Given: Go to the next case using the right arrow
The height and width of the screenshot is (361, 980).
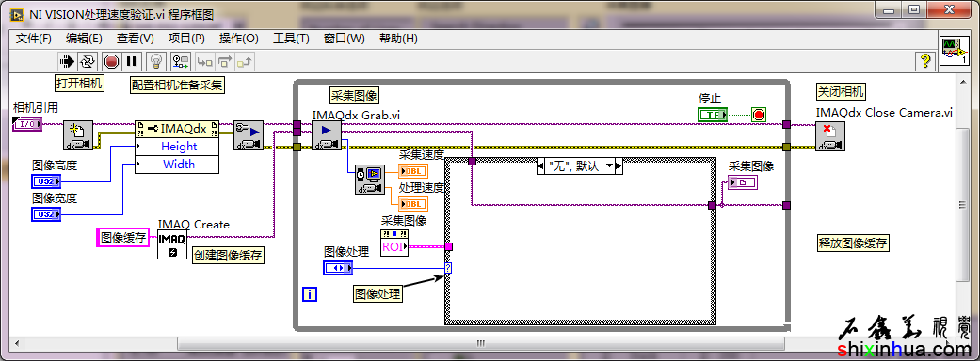Looking at the screenshot, I should click(619, 166).
